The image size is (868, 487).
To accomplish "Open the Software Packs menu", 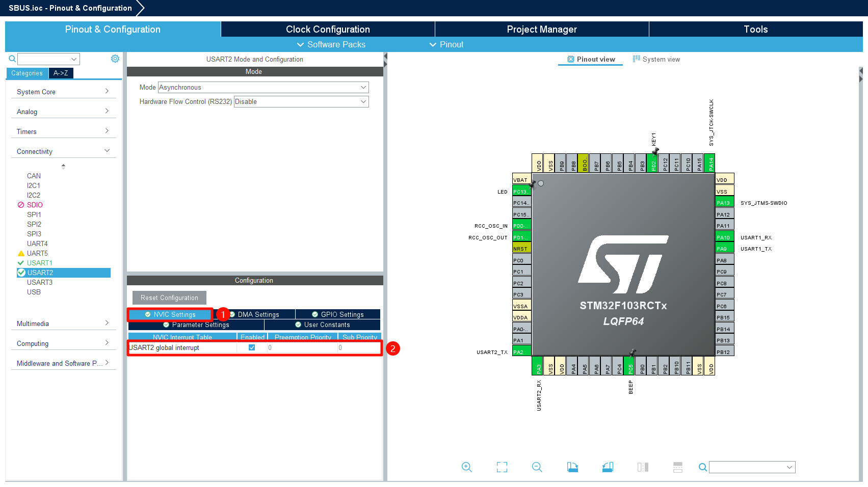I will [331, 44].
